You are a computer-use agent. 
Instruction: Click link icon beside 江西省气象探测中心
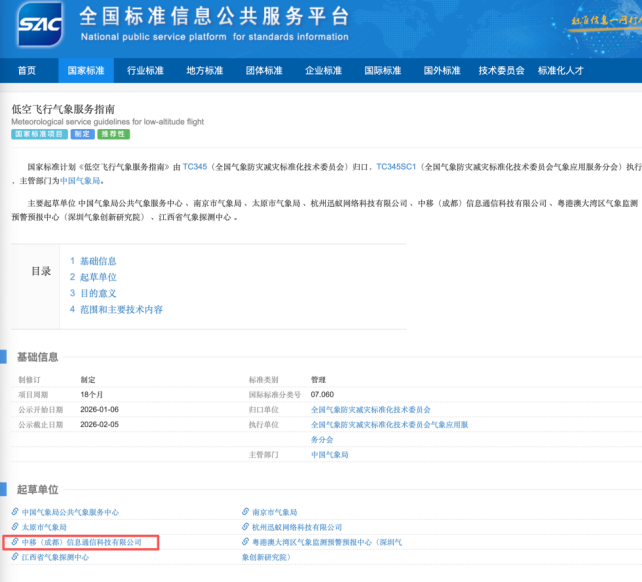point(15,557)
